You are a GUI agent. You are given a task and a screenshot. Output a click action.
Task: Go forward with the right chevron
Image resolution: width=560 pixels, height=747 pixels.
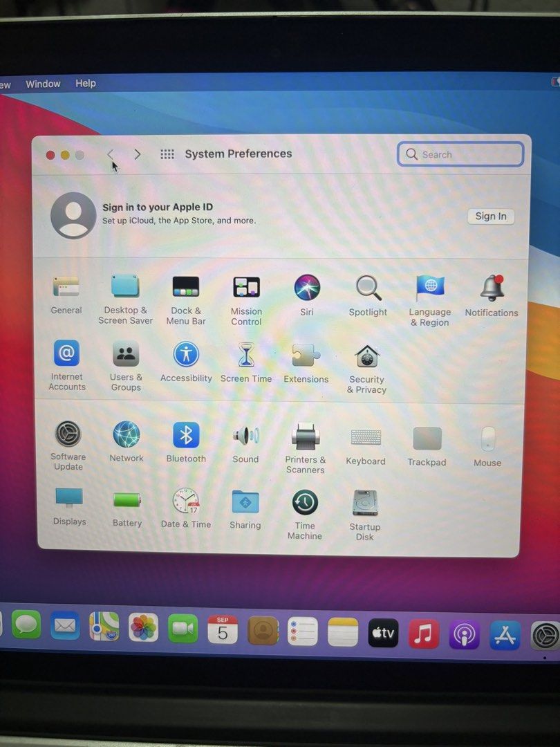tap(138, 154)
